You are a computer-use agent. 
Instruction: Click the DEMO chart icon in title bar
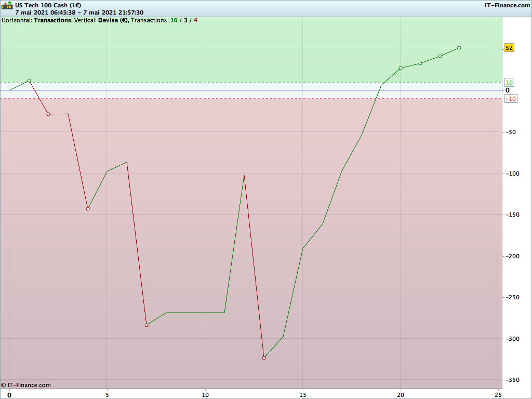[7, 5]
